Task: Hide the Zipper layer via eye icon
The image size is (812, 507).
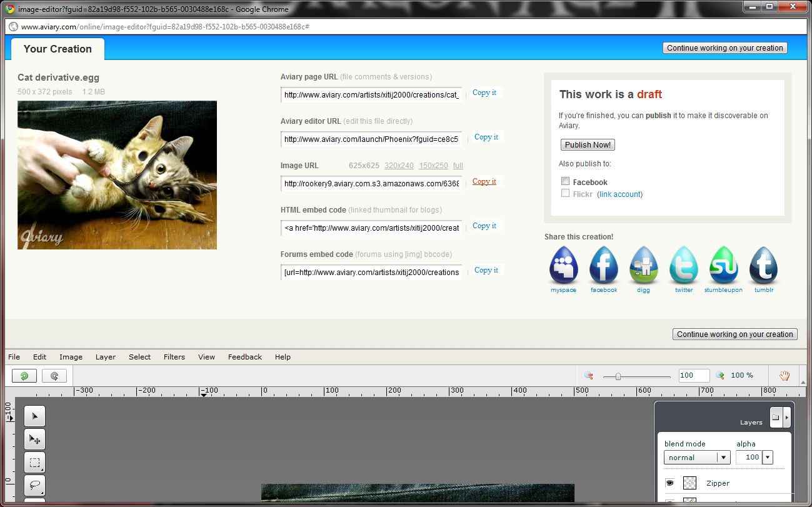Action: pyautogui.click(x=669, y=483)
